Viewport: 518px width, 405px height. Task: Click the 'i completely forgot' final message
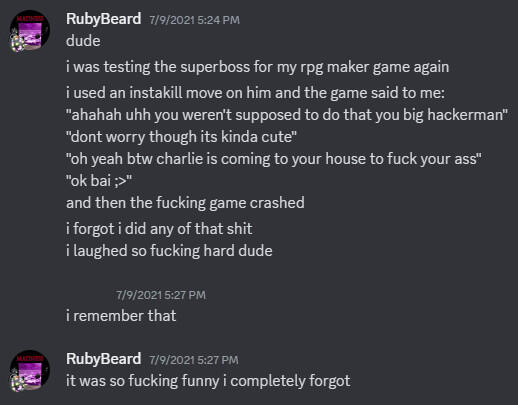click(x=208, y=381)
